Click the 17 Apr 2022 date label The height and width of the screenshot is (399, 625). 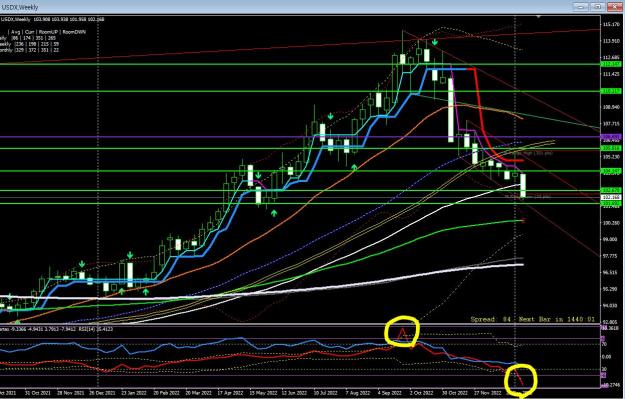pos(229,393)
